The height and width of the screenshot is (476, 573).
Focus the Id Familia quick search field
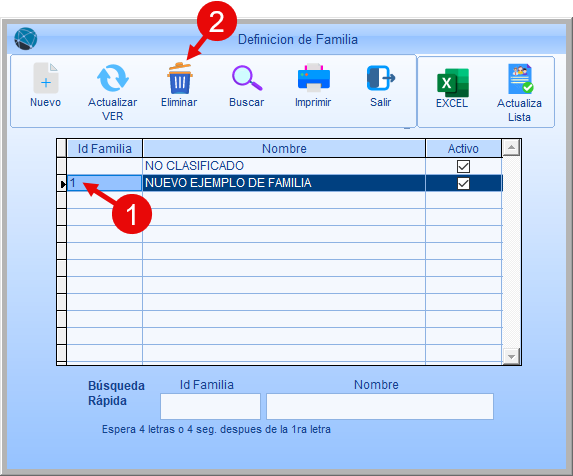click(x=210, y=406)
